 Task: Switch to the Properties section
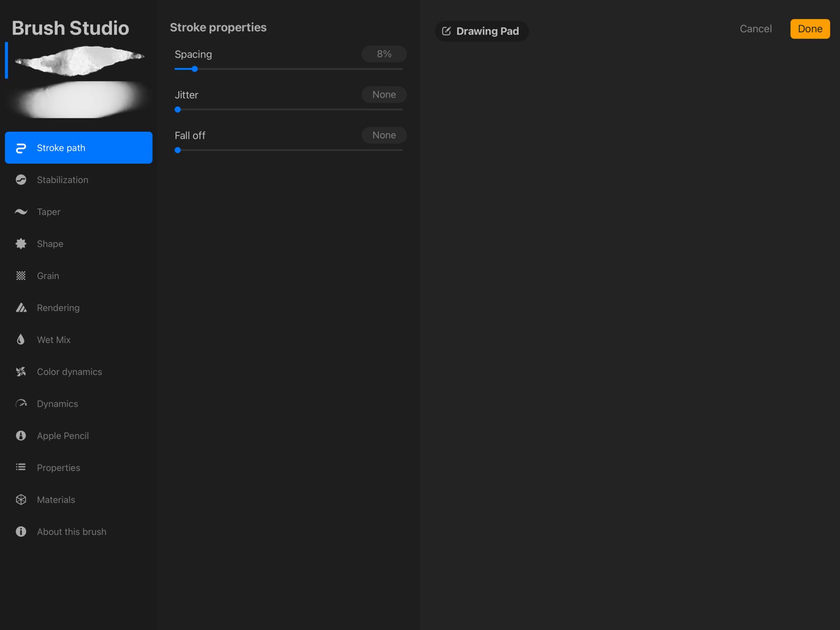(58, 468)
